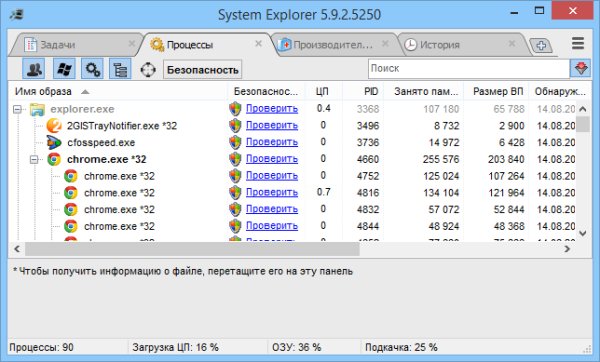Image resolution: width=600 pixels, height=362 pixels.
Task: Click Chrome icon of PID 4816 row
Action: coord(71,193)
